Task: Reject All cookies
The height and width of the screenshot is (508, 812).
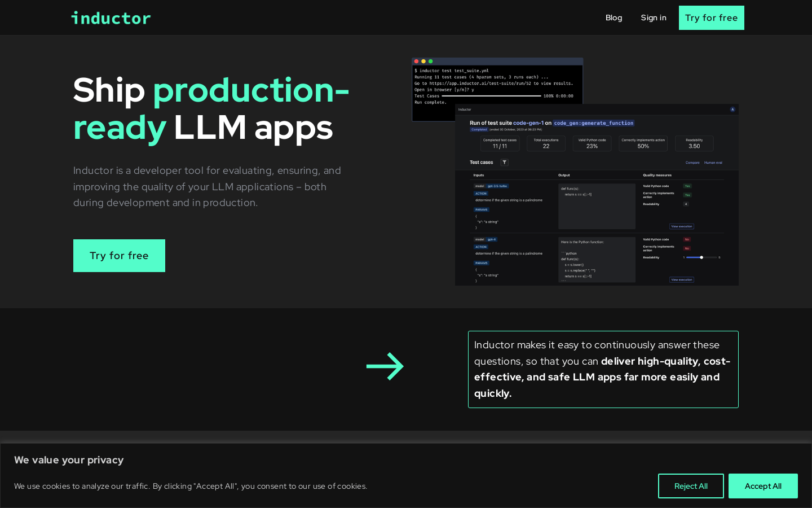Action: click(691, 486)
